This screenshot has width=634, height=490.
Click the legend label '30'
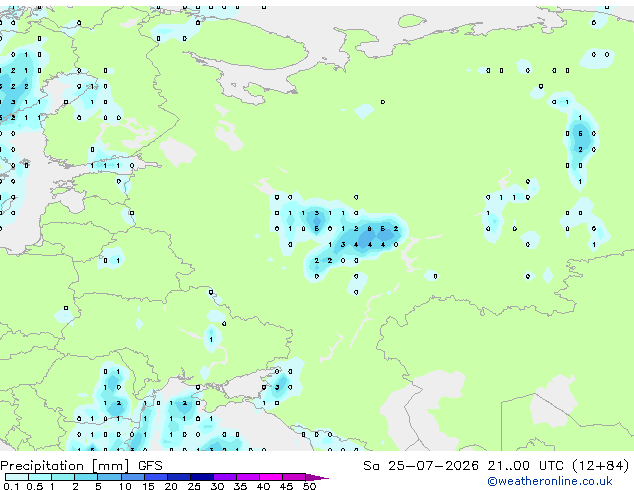(217, 486)
